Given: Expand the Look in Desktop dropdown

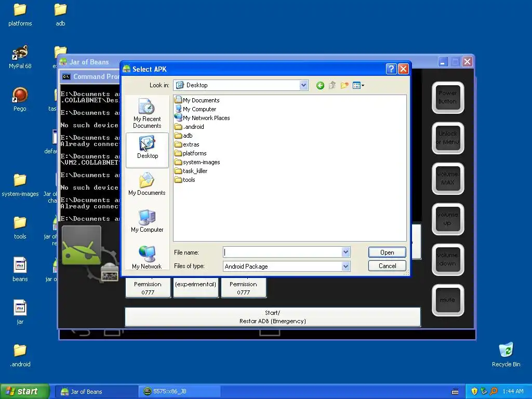Looking at the screenshot, I should pyautogui.click(x=303, y=85).
